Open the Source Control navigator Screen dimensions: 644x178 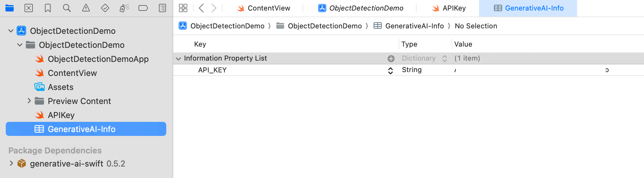(x=29, y=8)
